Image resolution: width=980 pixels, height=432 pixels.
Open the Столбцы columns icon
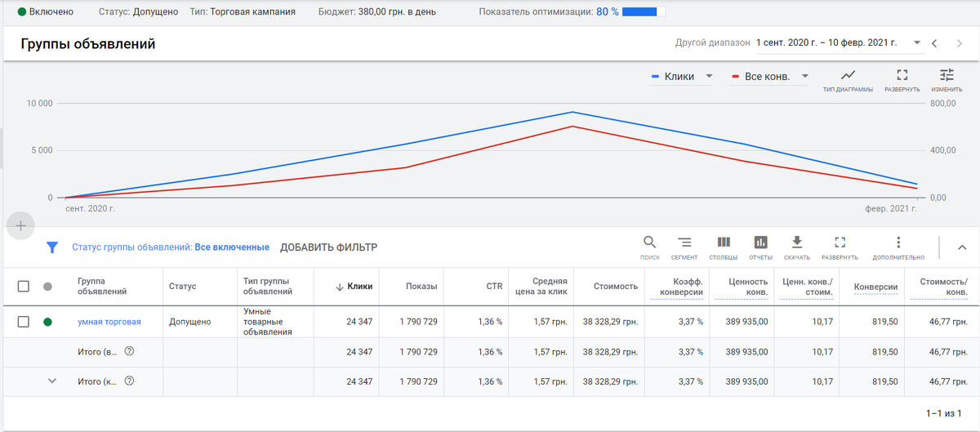point(723,243)
